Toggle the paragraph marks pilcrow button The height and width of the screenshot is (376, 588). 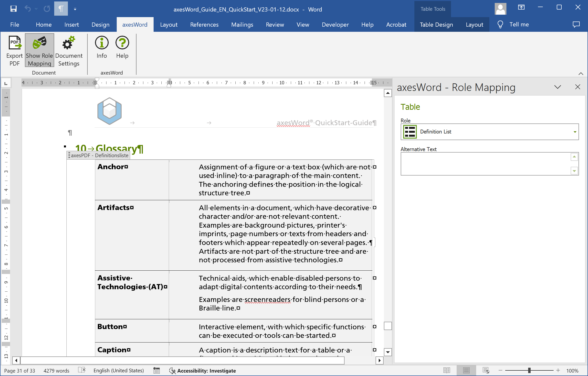tap(61, 9)
